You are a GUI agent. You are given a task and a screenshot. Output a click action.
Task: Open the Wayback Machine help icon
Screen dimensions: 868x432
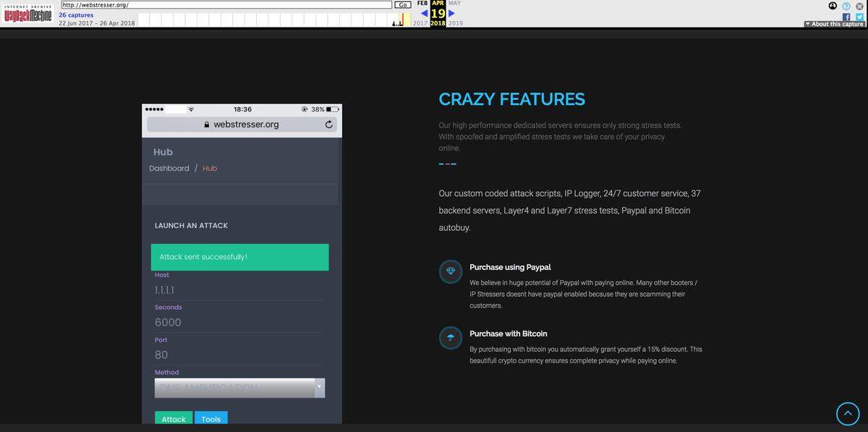click(x=846, y=6)
